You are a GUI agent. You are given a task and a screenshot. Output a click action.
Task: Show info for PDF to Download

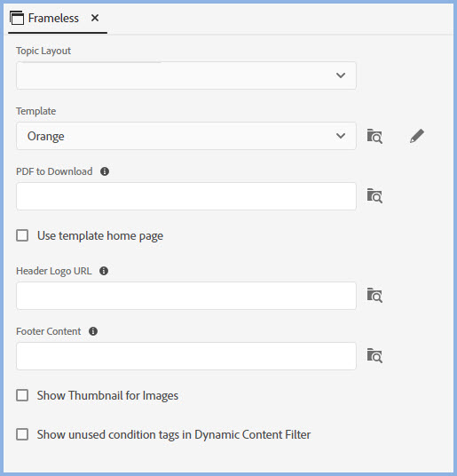tap(105, 171)
